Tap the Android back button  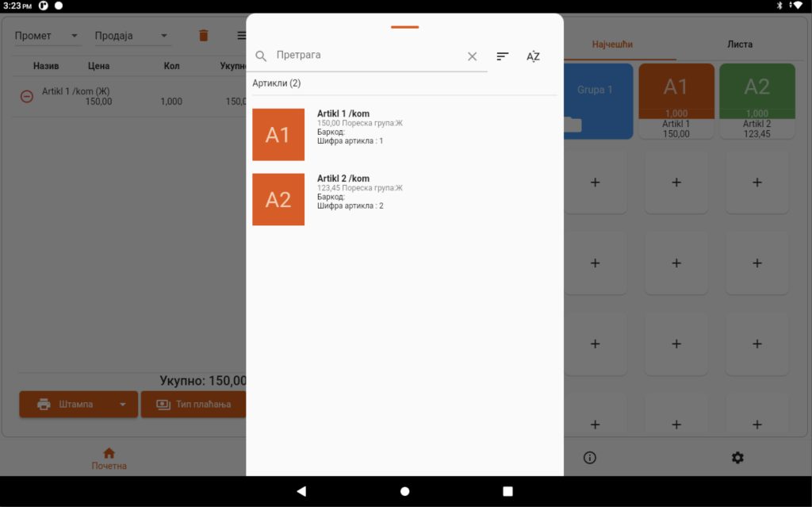click(x=301, y=491)
